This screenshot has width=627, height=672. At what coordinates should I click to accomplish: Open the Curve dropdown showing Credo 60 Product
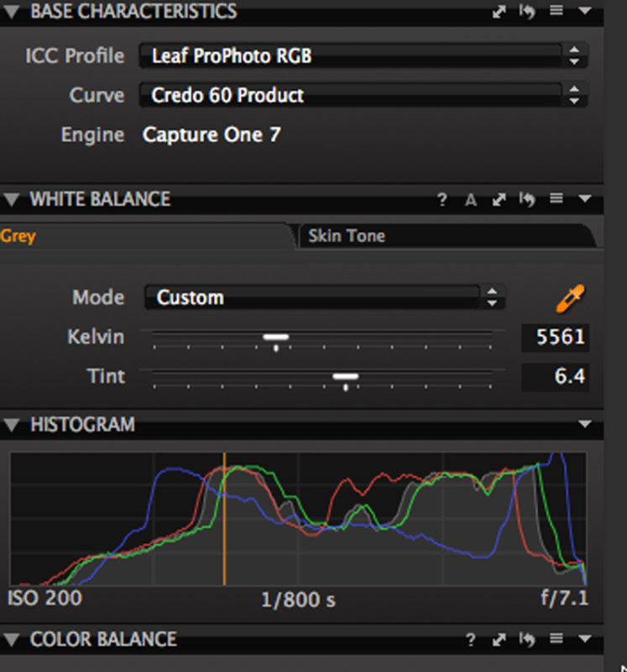pyautogui.click(x=363, y=95)
